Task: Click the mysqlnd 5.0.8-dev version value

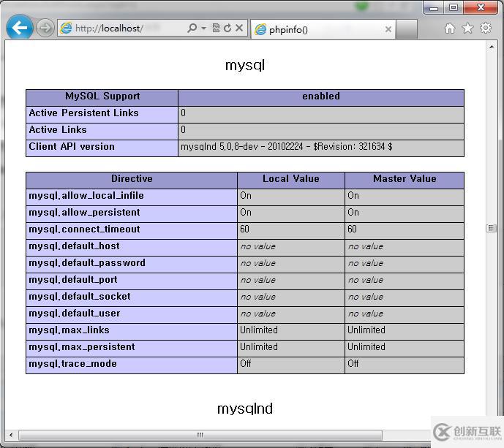Action: (287, 147)
